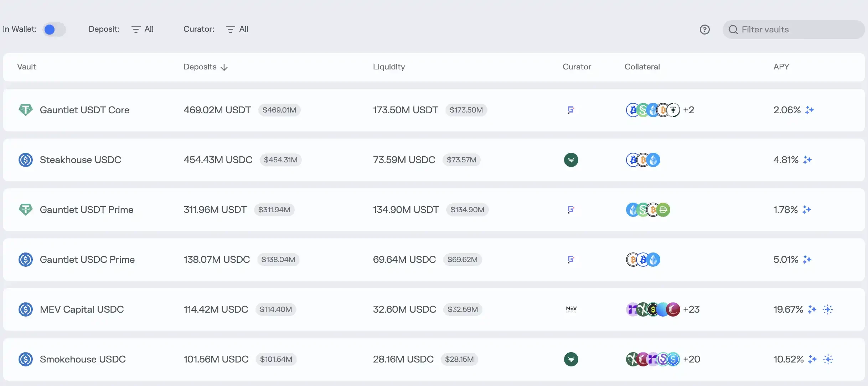868x386 pixels.
Task: Click the sun icon beside 19.67% APY
Action: tap(827, 309)
